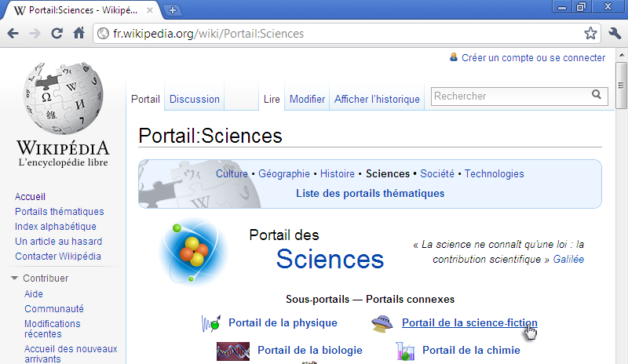The image size is (628, 364).
Task: Click inside the Rechercher search field
Action: (509, 96)
